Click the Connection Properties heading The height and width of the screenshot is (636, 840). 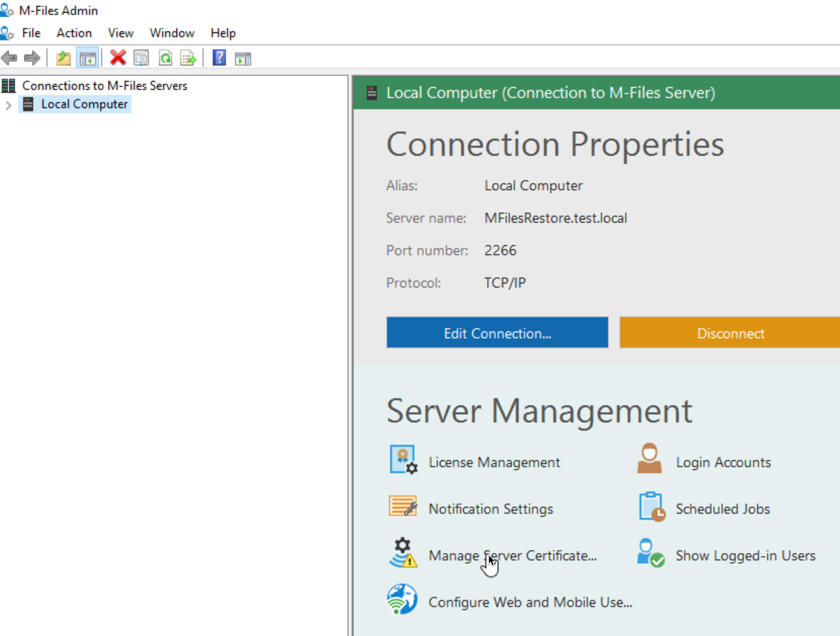click(555, 144)
